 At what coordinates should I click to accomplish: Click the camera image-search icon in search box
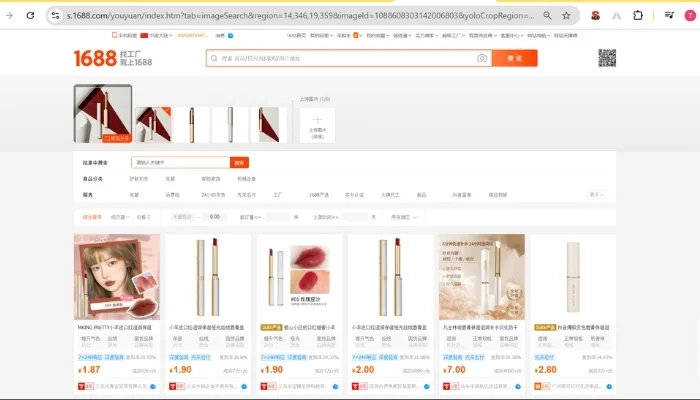482,58
